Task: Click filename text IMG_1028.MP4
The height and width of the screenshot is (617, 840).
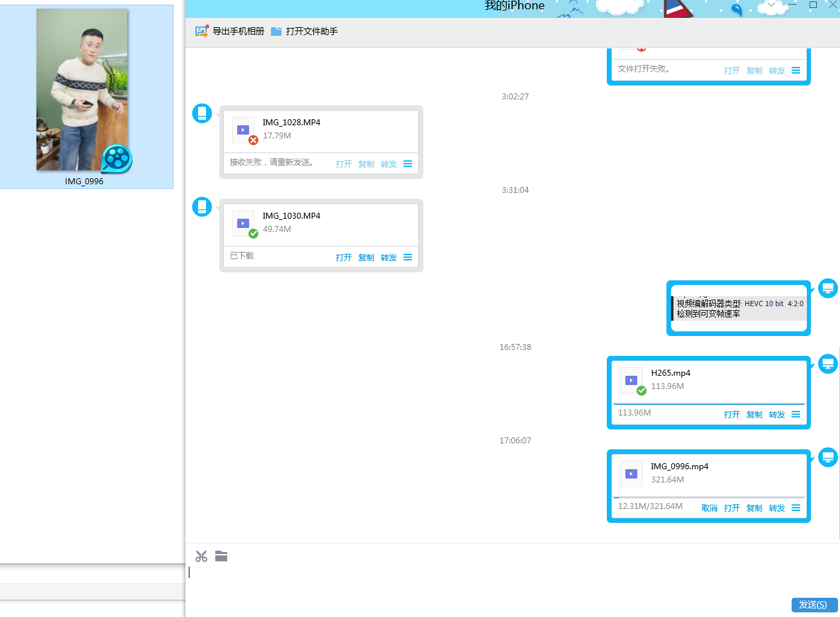Action: point(291,123)
